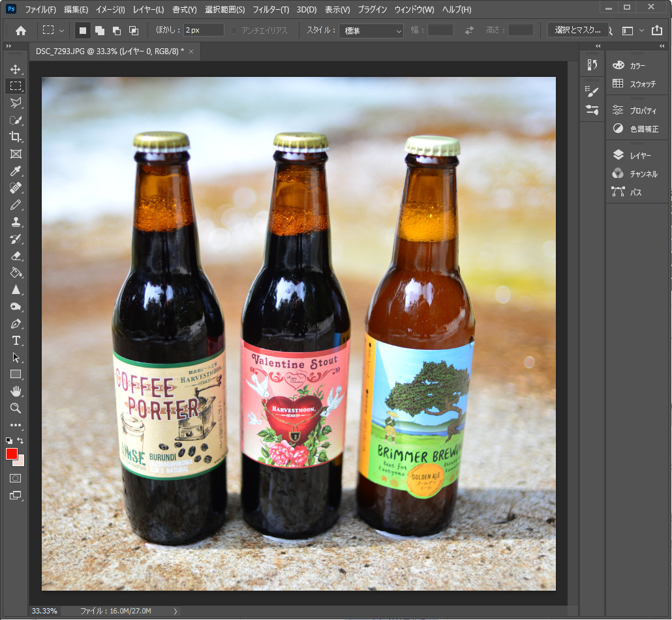Open the workspace dropdown arrow

click(x=641, y=31)
